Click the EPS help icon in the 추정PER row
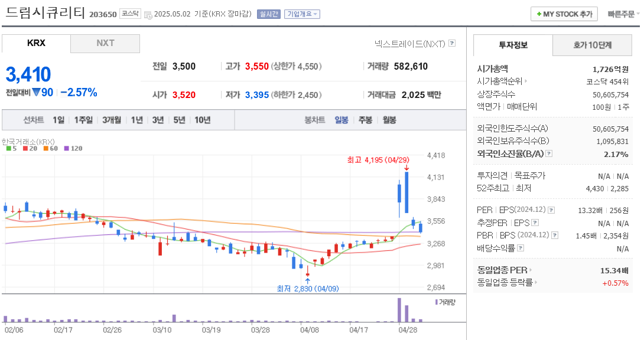Screen dimensions: 644x340 (x=534, y=223)
